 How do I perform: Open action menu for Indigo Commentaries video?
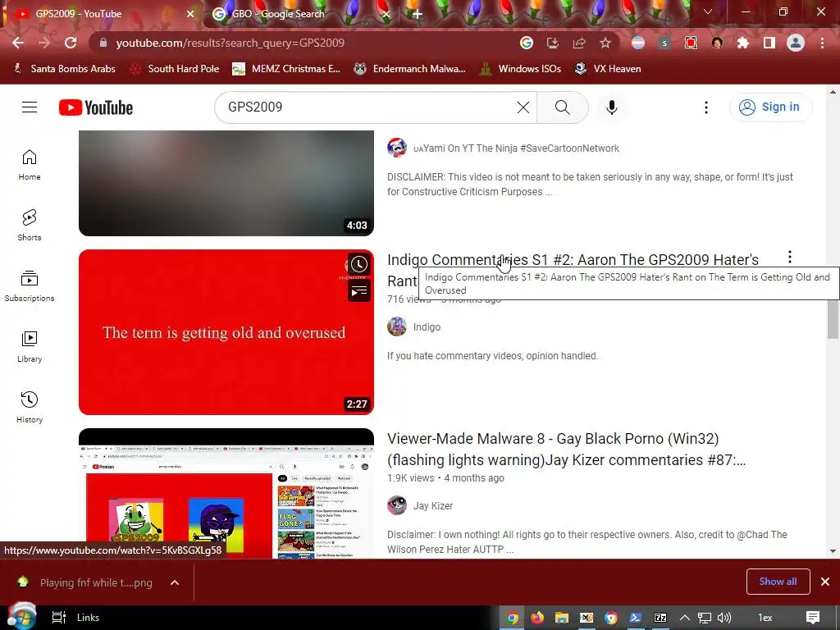790,257
